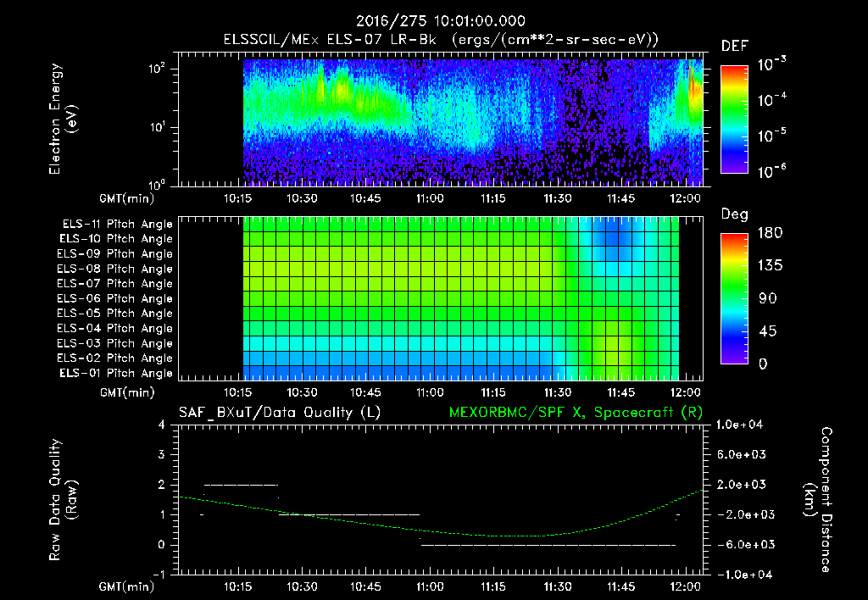Select the ELS-11 Pitch Angle row label

[117, 225]
